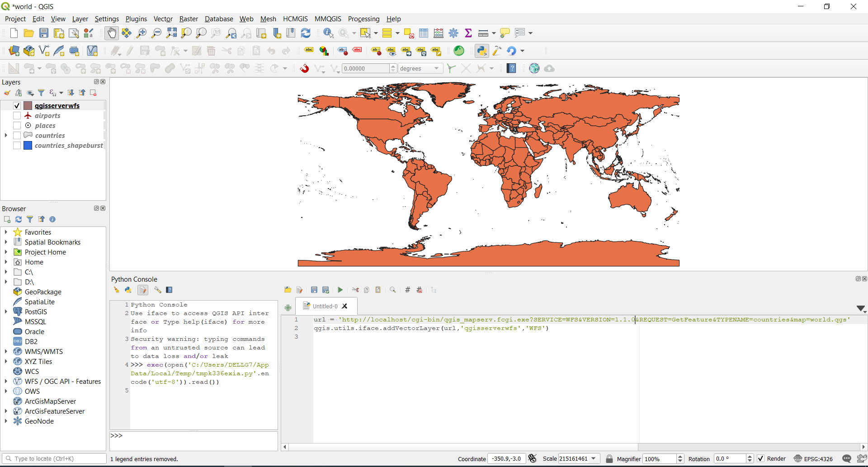Screen dimensions: 868x467
Task: Click the Comment hash icon in editor
Action: [407, 290]
